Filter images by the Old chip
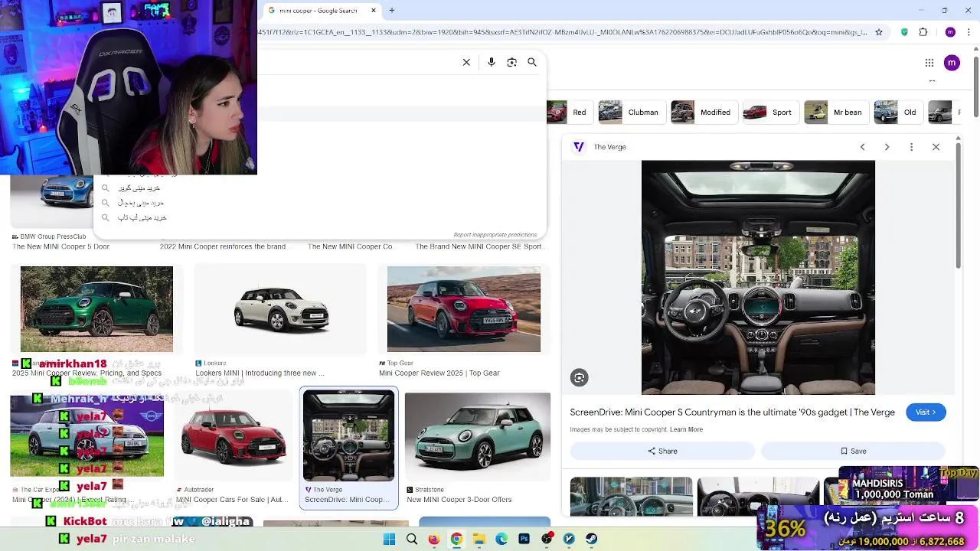Image resolution: width=980 pixels, height=551 pixels. pos(897,112)
